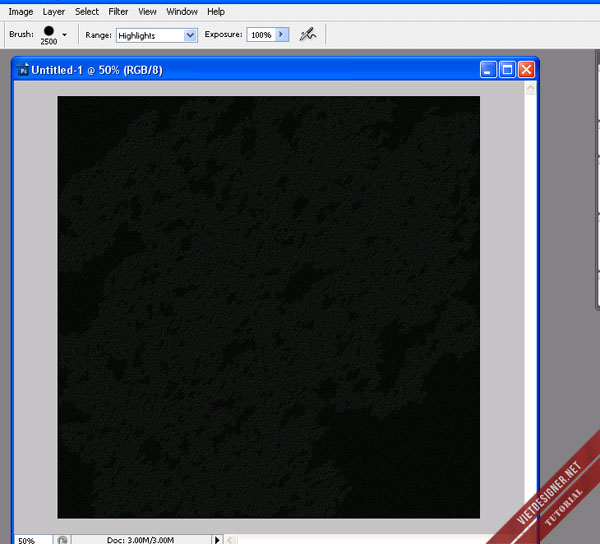The height and width of the screenshot is (544, 600).
Task: Minimize the Untitled-1 document window
Action: [x=488, y=70]
